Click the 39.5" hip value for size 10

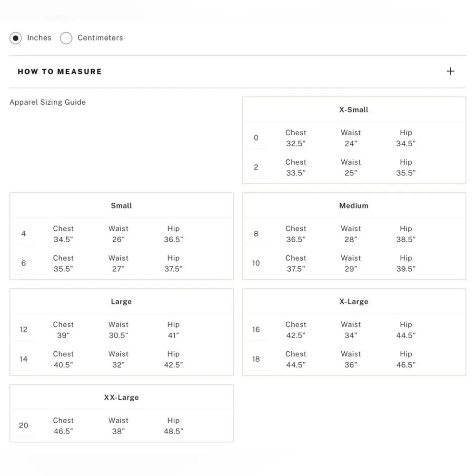(406, 269)
